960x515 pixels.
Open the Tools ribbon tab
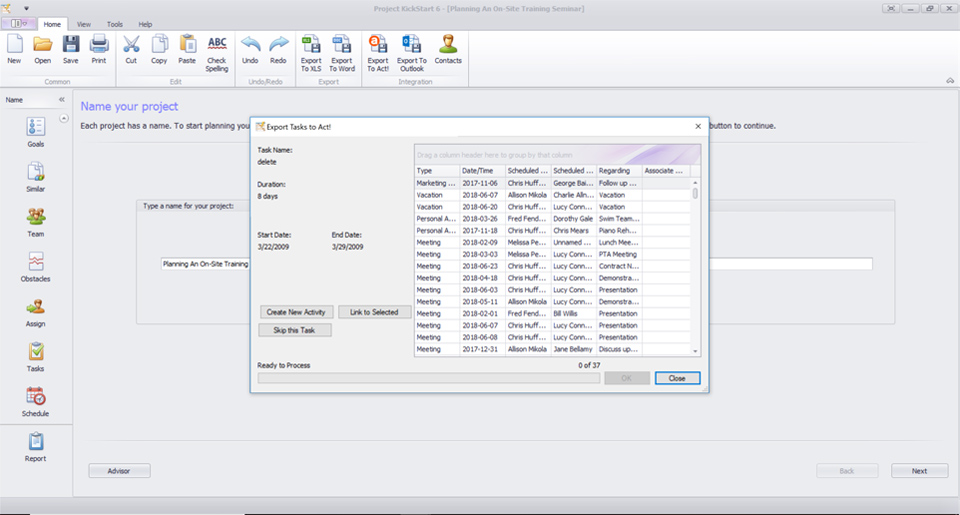click(x=114, y=24)
